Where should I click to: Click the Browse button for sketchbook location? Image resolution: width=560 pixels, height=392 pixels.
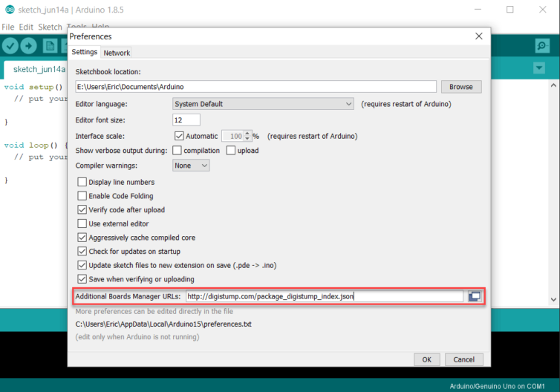[460, 87]
